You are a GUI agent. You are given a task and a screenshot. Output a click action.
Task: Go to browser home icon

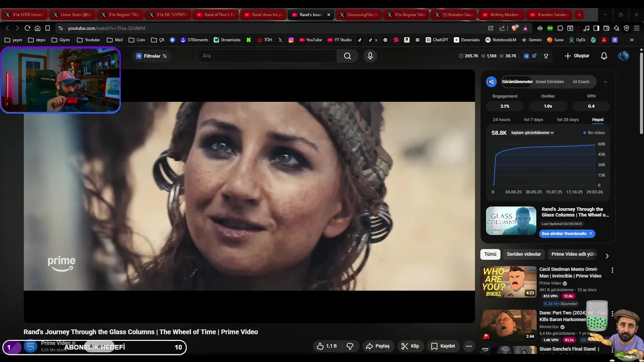click(x=37, y=28)
